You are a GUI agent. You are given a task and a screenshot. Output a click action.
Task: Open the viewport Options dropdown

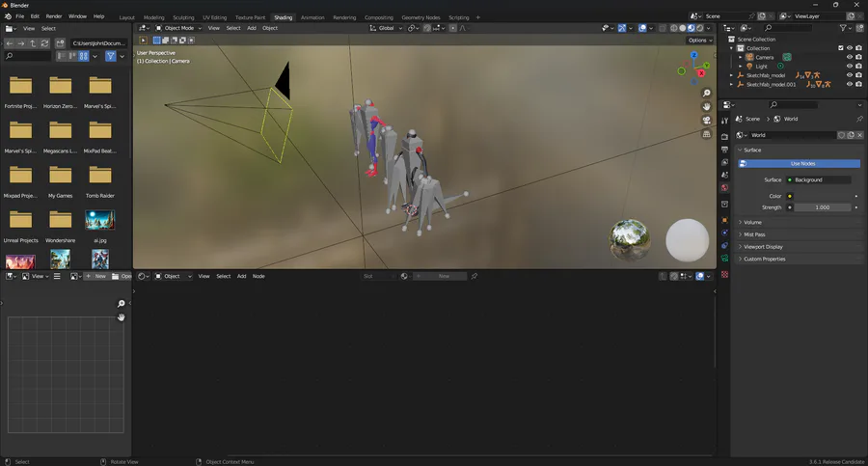700,41
